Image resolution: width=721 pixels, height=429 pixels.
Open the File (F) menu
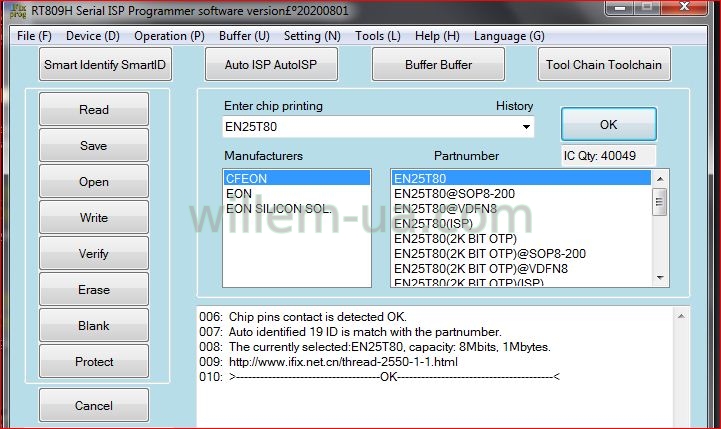tap(34, 36)
